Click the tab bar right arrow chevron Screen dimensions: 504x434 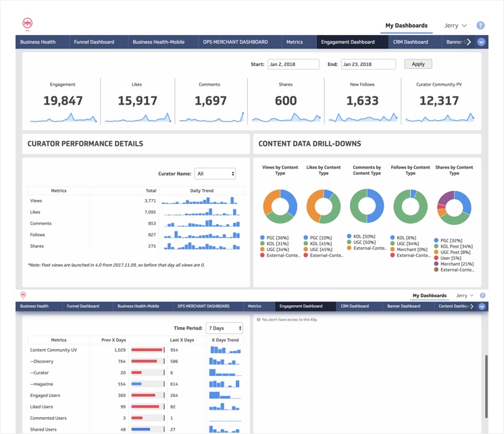(x=469, y=42)
